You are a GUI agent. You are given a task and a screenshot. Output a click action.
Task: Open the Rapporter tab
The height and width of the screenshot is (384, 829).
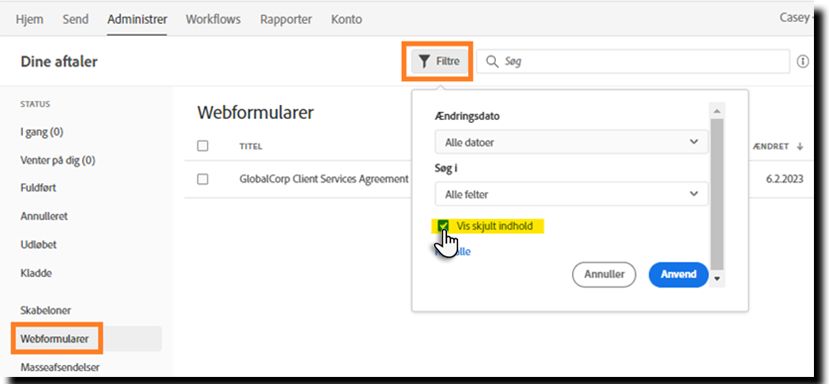pos(286,20)
